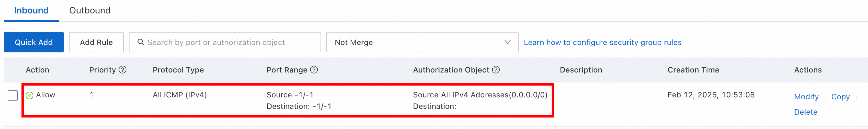Focus the port or authorization search field
The width and height of the screenshot is (868, 129).
point(225,42)
